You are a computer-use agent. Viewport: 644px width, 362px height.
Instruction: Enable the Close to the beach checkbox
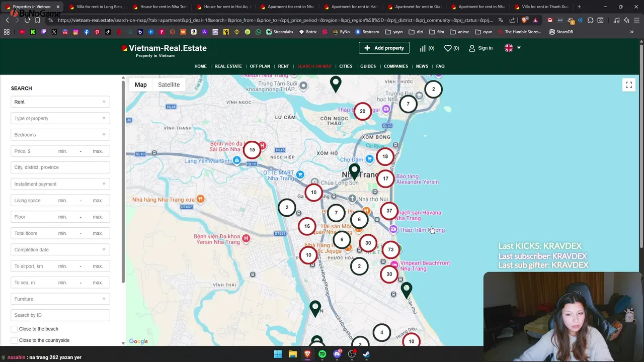coord(14,329)
